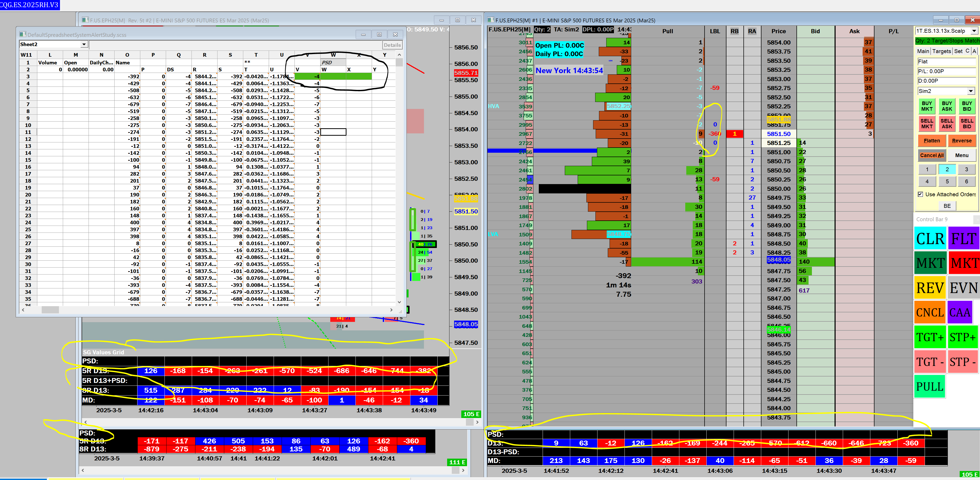Screen dimensions: 980x480
Task: Toggle the Use Attached Orders checkbox
Action: point(920,194)
